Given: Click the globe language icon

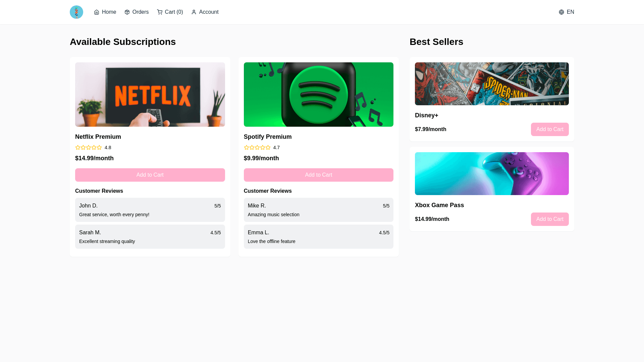Looking at the screenshot, I should pos(561,12).
